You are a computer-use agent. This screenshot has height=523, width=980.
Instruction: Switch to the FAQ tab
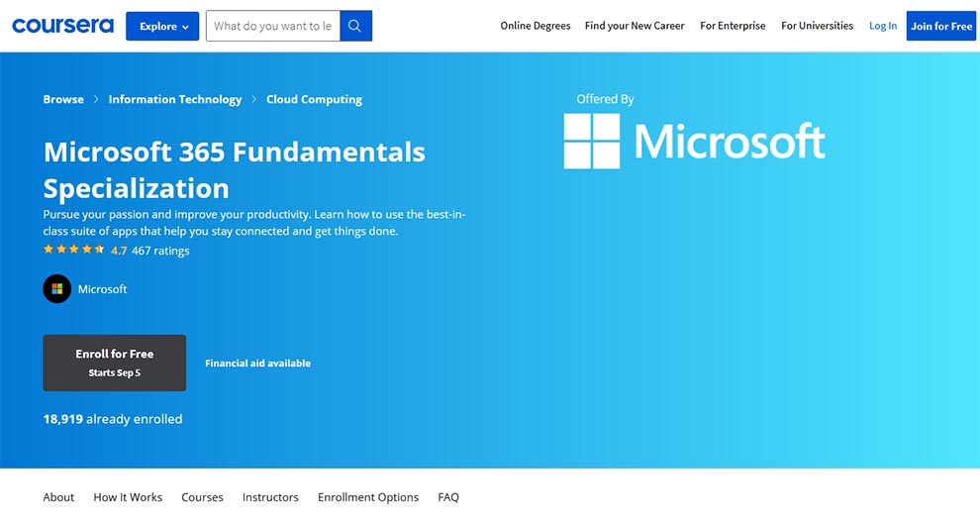coord(448,497)
